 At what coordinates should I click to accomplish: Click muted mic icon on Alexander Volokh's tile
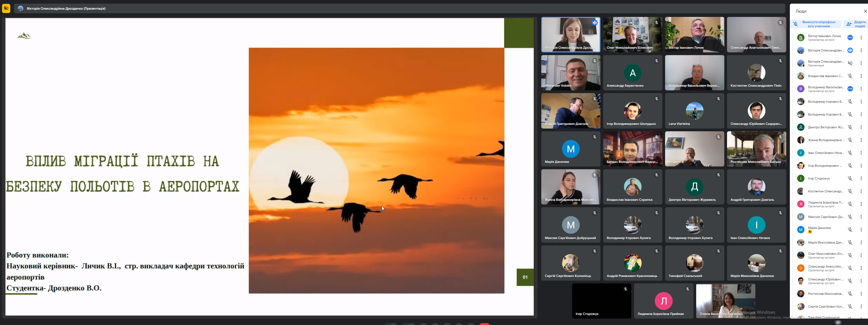[594, 61]
